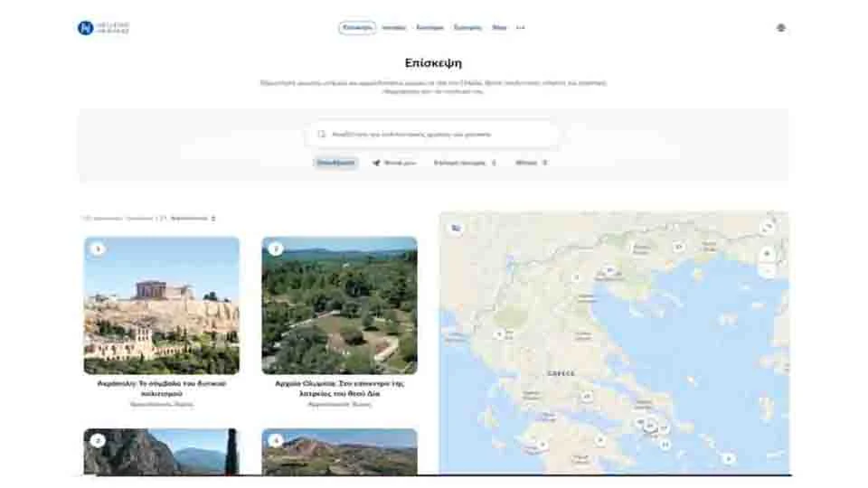Screen dimensions: 868x488
Task: Click the paper plane 'near me' icon
Action: (376, 164)
